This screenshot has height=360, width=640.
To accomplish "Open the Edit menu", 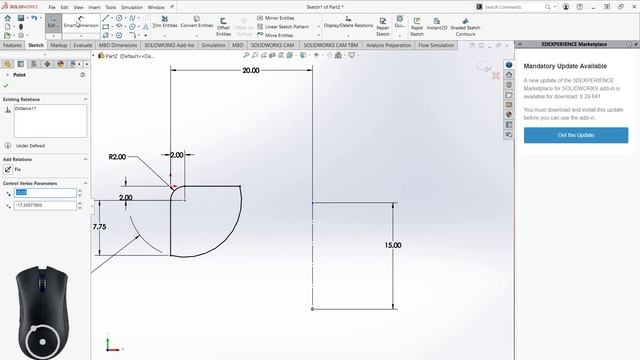I will click(64, 7).
